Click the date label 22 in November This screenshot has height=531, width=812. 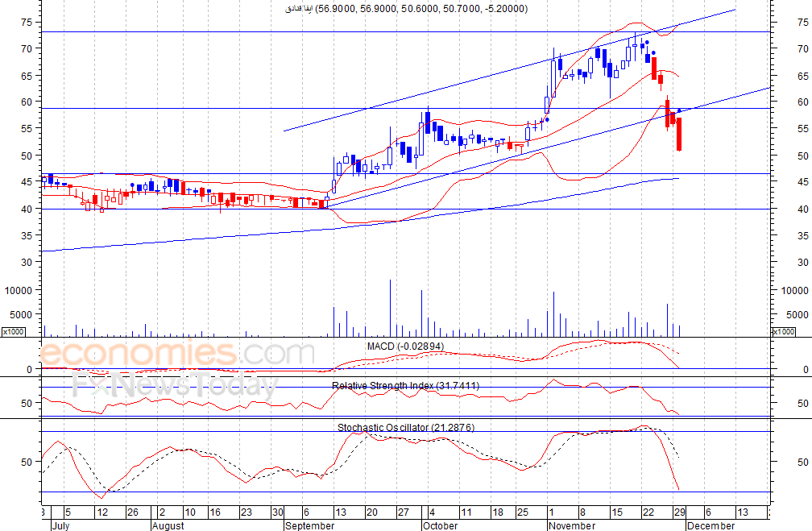coord(648,512)
